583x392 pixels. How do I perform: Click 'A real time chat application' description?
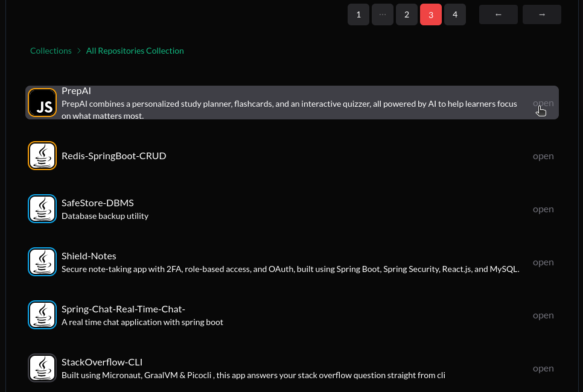pos(142,322)
